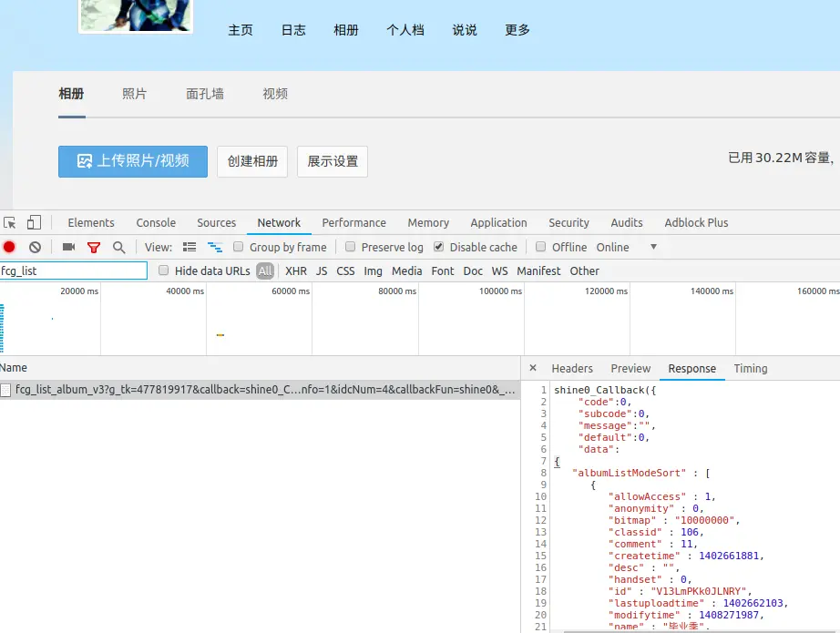
Task: Click the document icon of fcg_list_album_v3 request
Action: [5, 390]
